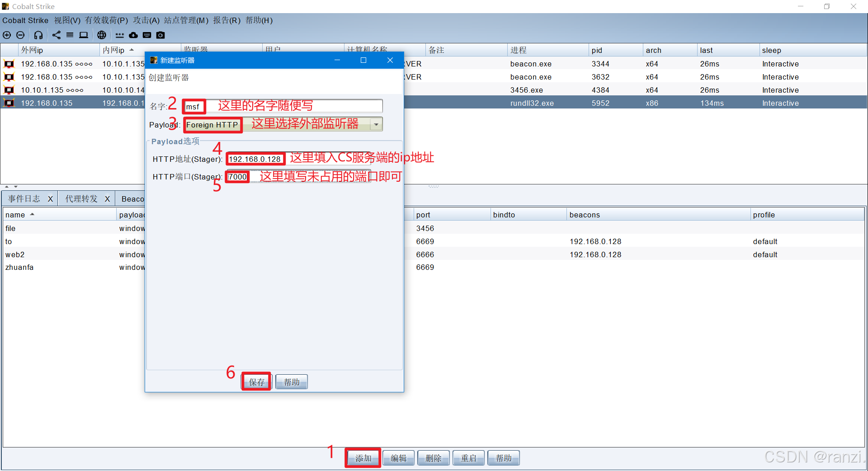868x471 pixels.
Task: Click beacon icon of pid 3632 row
Action: click(x=9, y=77)
